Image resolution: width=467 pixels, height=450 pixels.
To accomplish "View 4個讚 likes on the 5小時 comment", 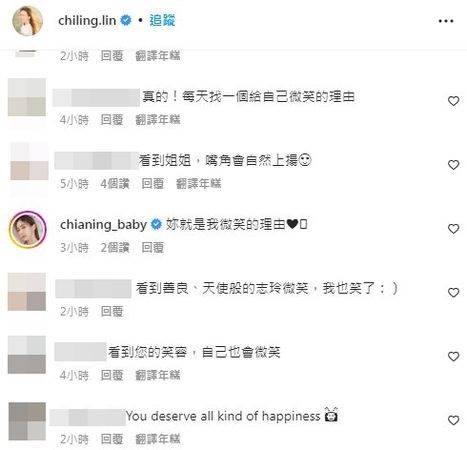I will [115, 184].
